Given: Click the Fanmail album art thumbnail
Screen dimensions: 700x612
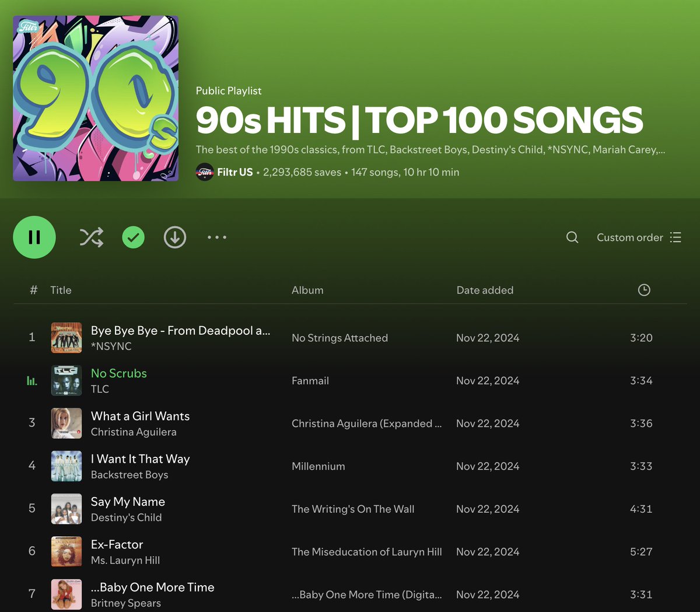Looking at the screenshot, I should point(66,380).
